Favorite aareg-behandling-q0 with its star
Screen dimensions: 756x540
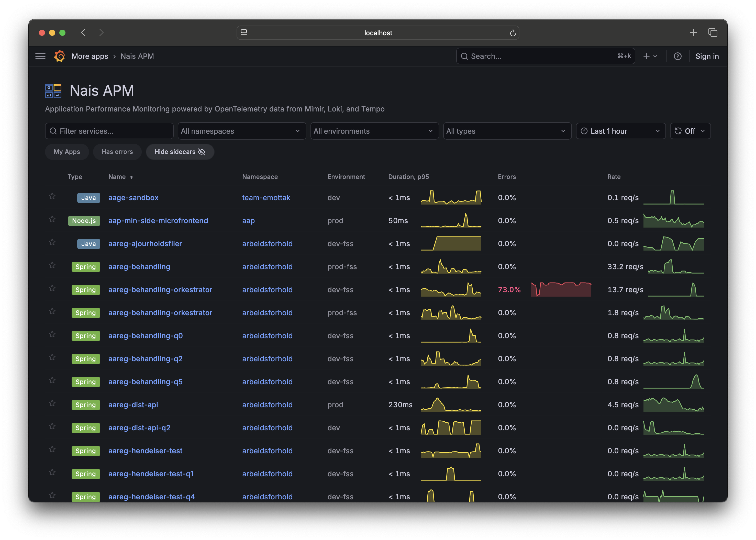tap(52, 334)
